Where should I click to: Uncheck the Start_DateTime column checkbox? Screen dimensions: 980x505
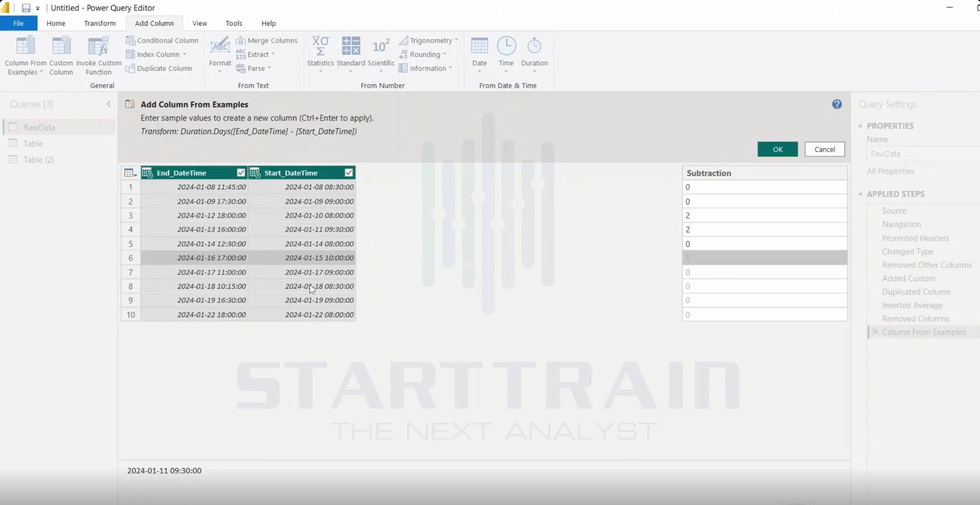[x=349, y=173]
